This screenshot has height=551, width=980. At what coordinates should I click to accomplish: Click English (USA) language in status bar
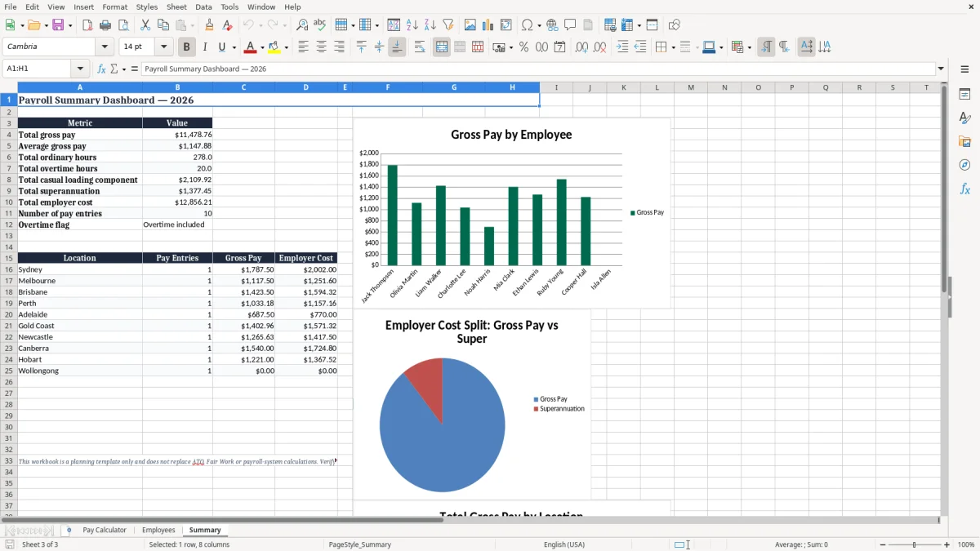point(564,544)
